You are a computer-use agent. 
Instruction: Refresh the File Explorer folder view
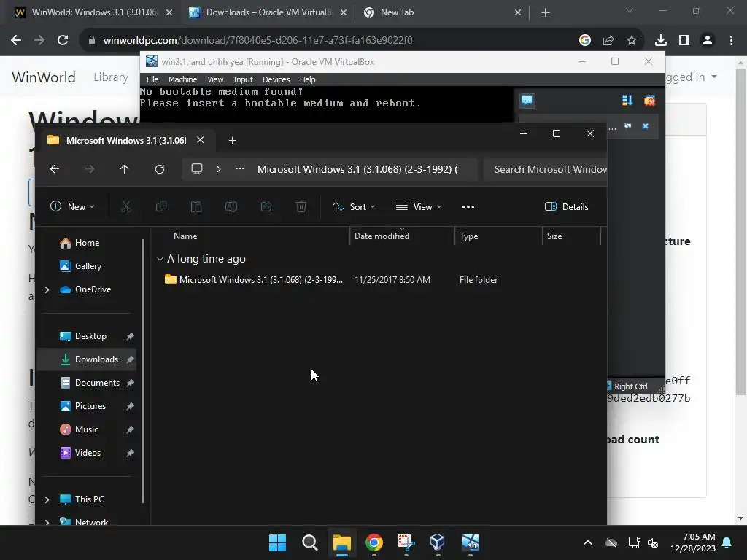pos(160,169)
